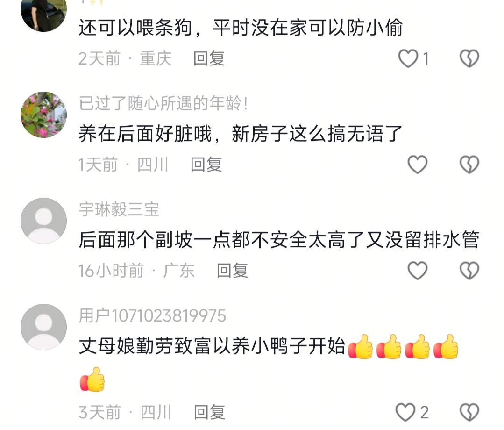Tap the avatar of 用户1071023819975

coord(44,327)
